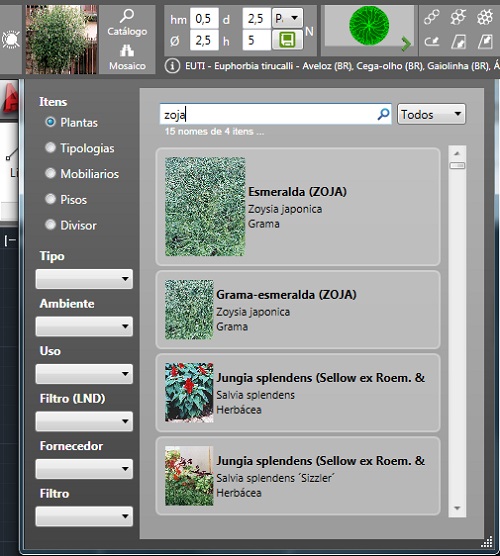Expand the Tipo dropdown

(84, 279)
